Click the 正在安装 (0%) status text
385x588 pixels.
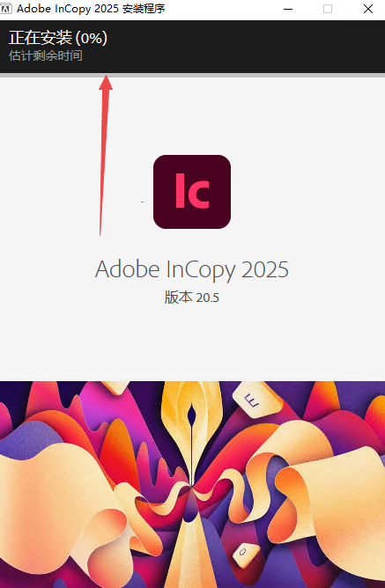tap(58, 38)
